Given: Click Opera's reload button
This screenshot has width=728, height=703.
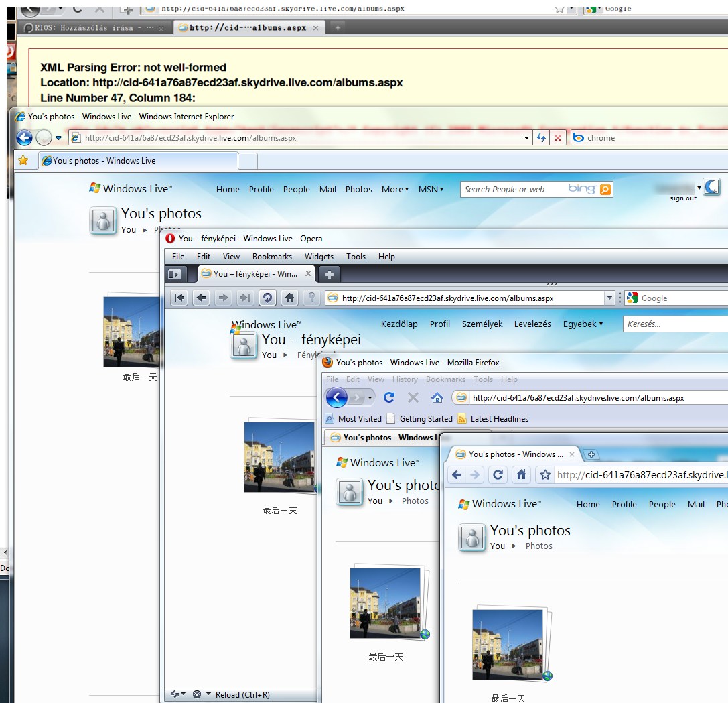Looking at the screenshot, I should coord(267,298).
